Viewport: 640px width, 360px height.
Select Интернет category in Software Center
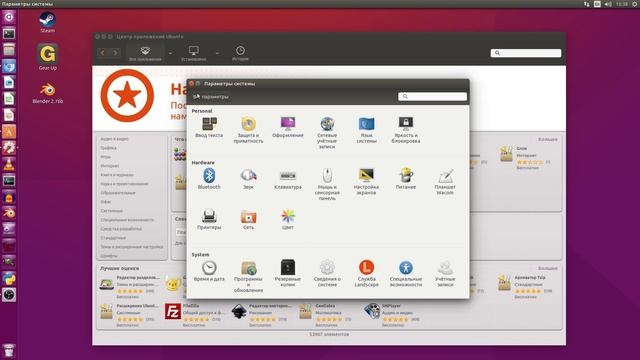point(110,166)
